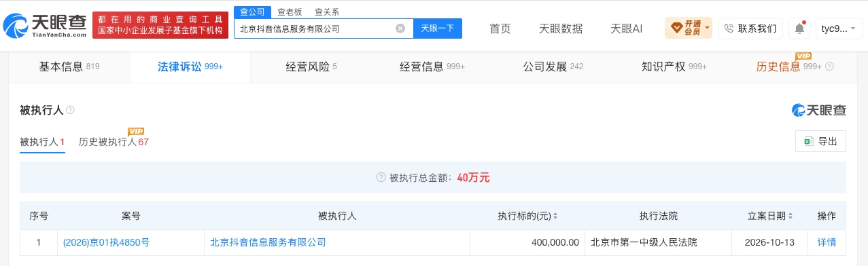Screen dimensions: 868x266
Task: Switch to 知识产权 999+ tab
Action: (x=674, y=66)
